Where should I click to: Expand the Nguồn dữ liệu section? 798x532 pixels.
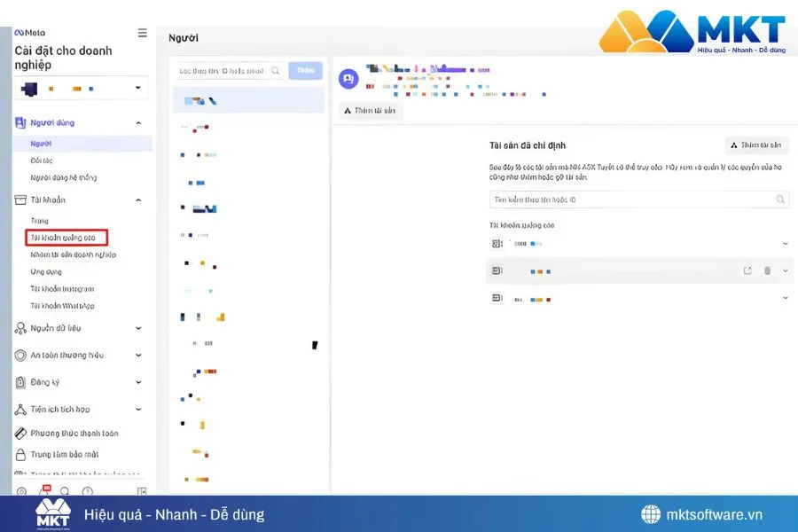[138, 328]
